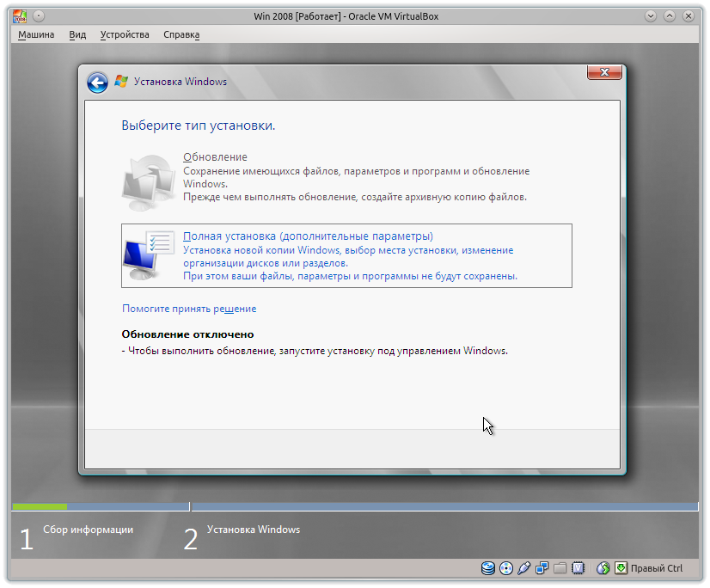Select the Обновление installation option
This screenshot has width=710, height=588.
coord(212,156)
